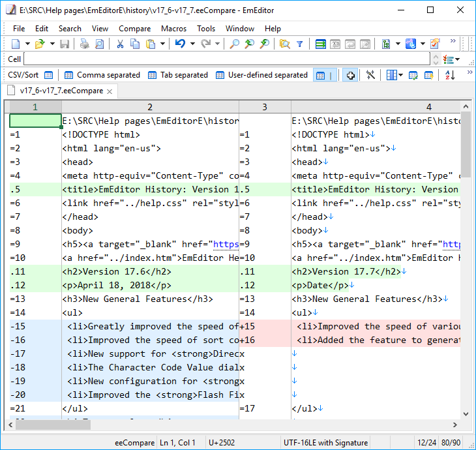
Task: Click the Convert Separated Values icon
Action: [x=370, y=75]
